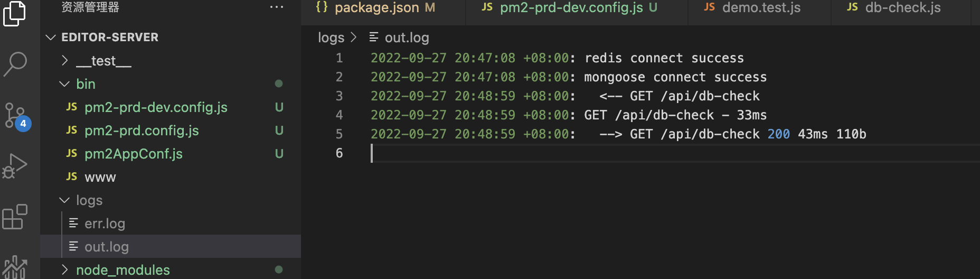This screenshot has width=980, height=279.
Task: Open the Search view in activity bar
Action: (15, 64)
